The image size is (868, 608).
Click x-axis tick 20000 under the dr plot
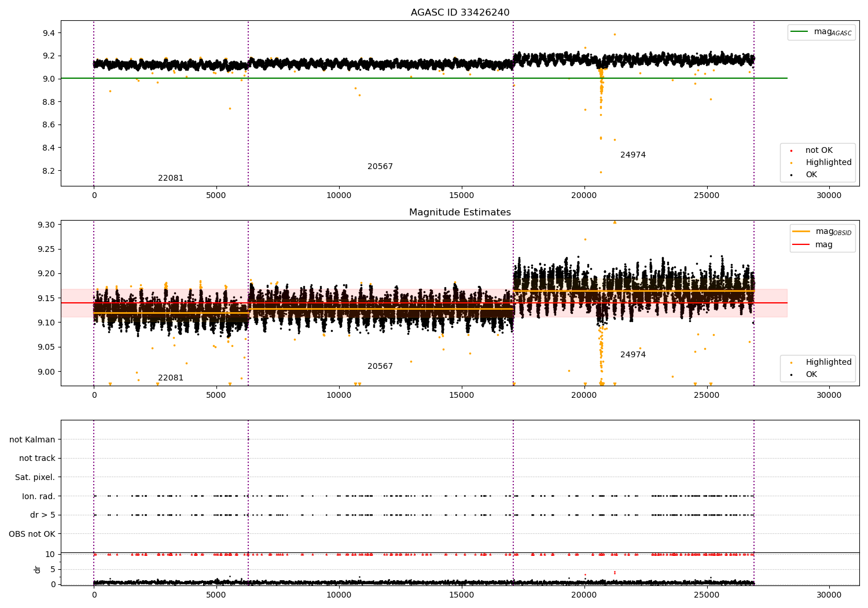tap(584, 595)
